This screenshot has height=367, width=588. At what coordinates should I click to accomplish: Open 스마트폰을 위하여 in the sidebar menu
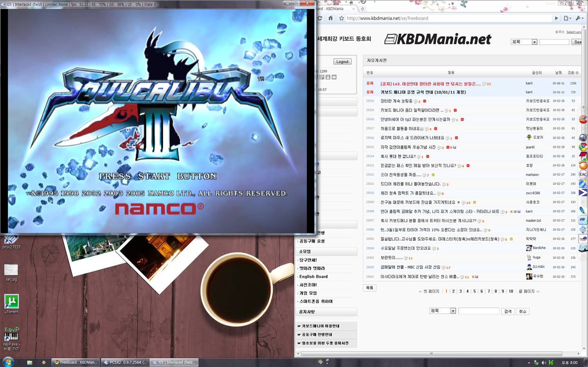coord(316,301)
